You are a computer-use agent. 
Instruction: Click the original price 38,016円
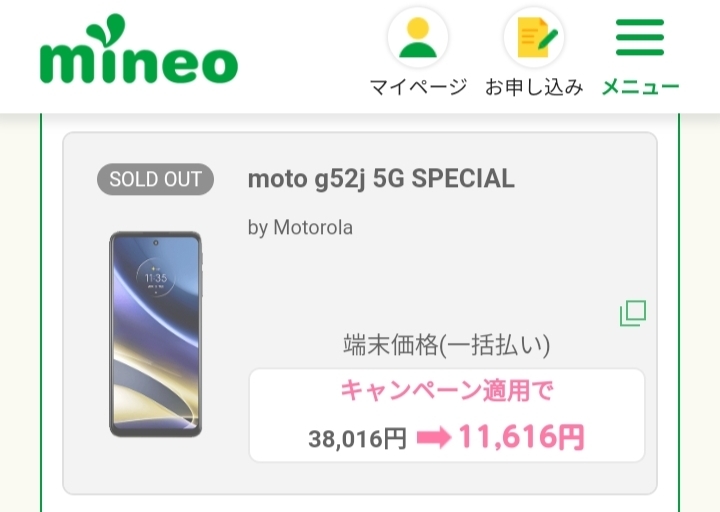(x=357, y=439)
